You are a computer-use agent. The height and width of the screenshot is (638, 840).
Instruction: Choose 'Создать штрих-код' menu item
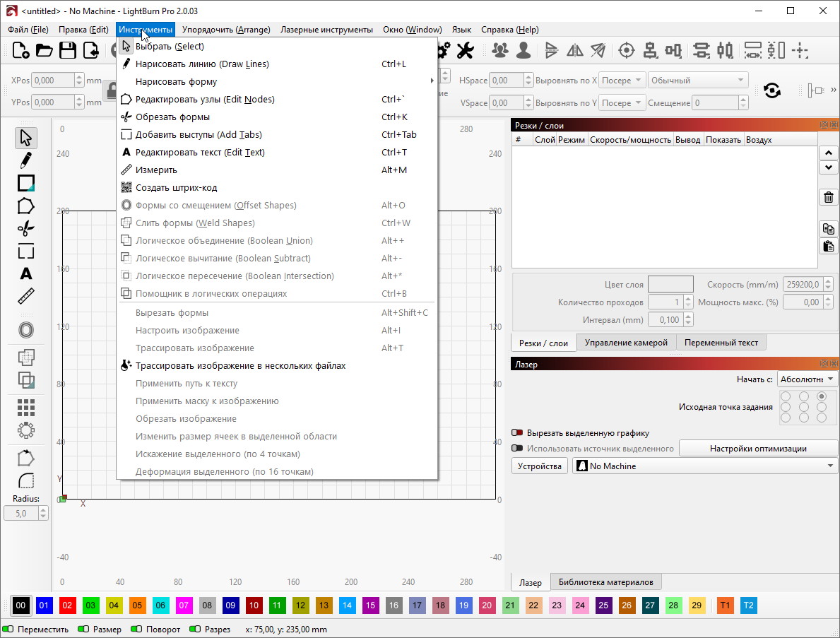click(277, 187)
